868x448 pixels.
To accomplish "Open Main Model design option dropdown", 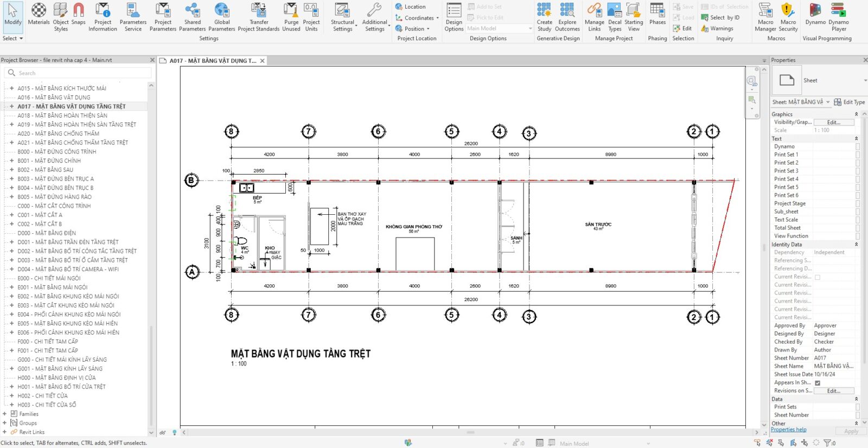I will coord(500,28).
